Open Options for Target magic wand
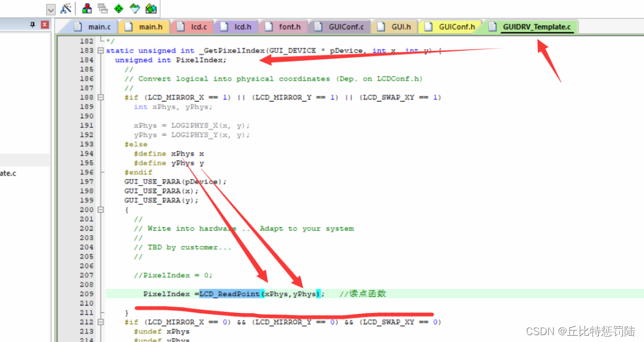644x342 pixels. coord(66,8)
